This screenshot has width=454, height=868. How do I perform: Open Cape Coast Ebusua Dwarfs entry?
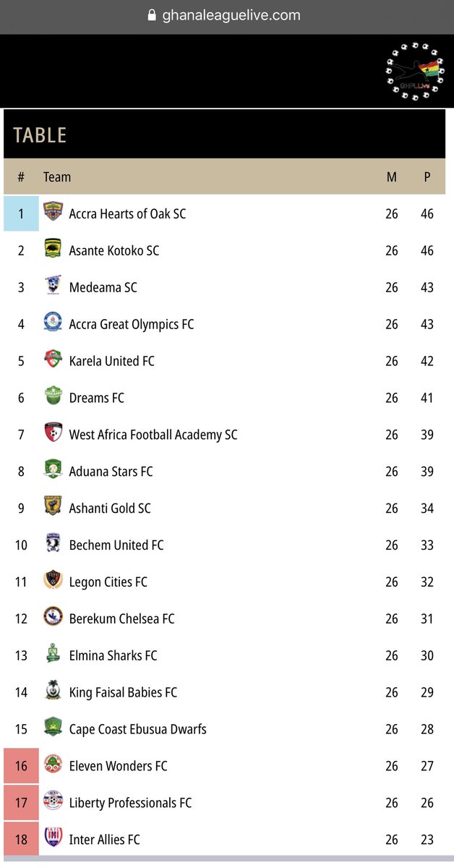[x=137, y=729]
